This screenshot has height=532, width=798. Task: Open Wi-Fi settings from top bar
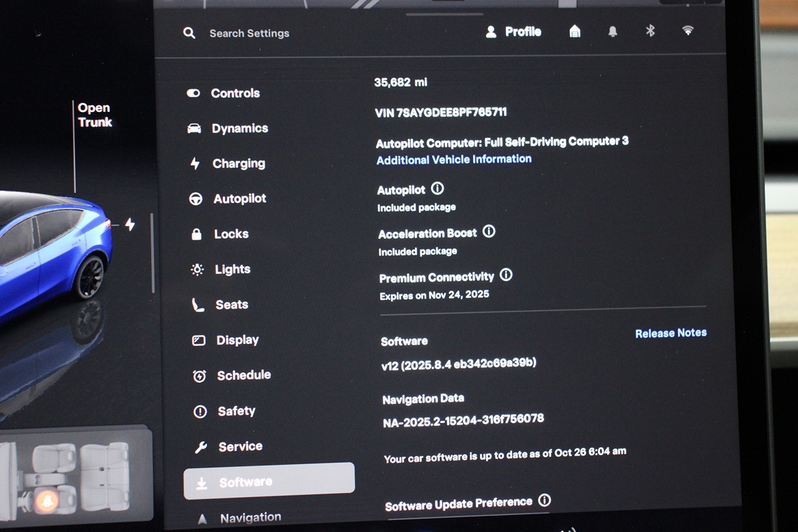click(x=687, y=30)
